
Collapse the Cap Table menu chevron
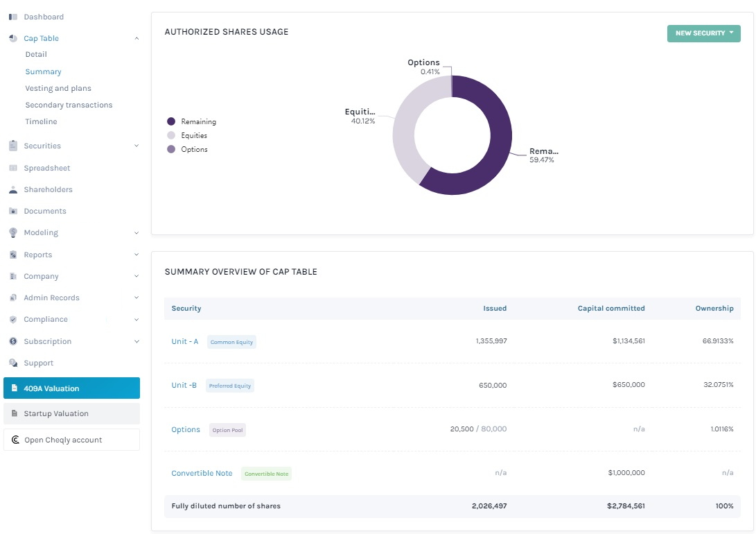[x=137, y=38]
